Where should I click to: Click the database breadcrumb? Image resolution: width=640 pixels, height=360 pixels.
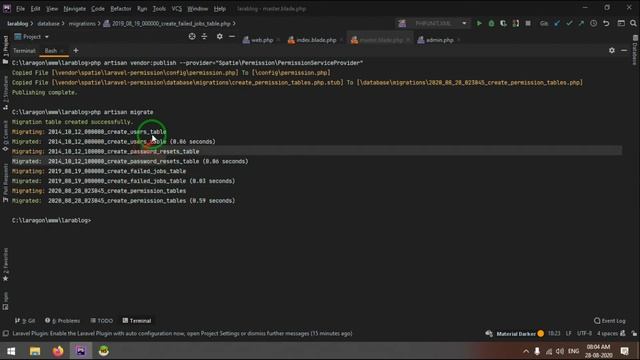pos(48,24)
